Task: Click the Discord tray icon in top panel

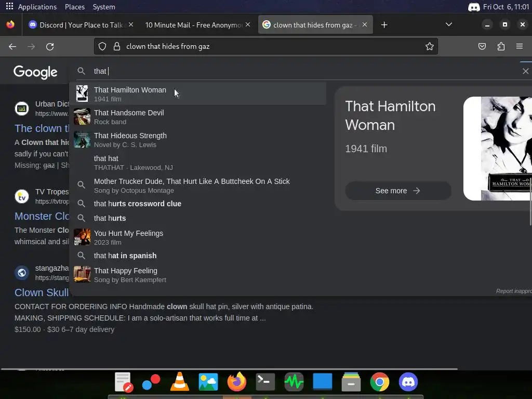Action: (x=474, y=7)
